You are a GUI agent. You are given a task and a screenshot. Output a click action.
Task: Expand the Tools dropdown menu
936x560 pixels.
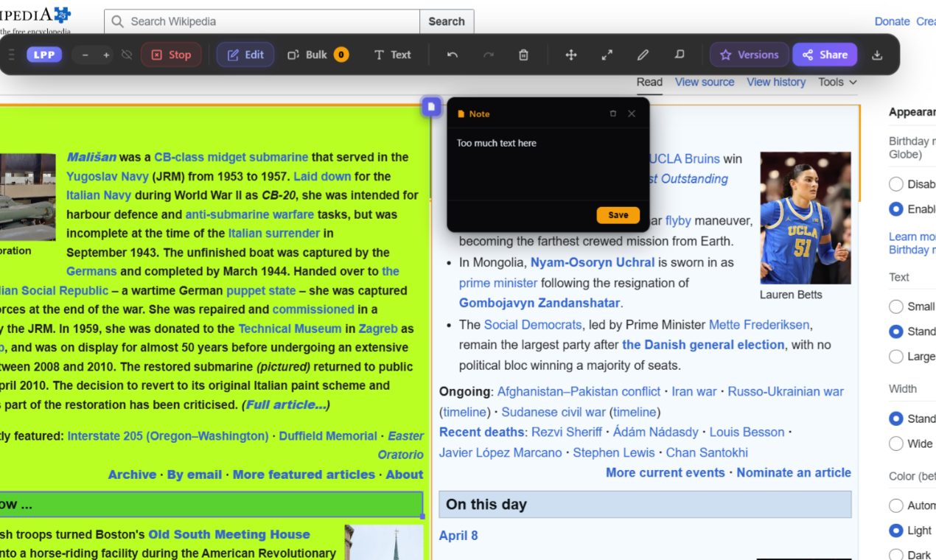[x=837, y=82]
